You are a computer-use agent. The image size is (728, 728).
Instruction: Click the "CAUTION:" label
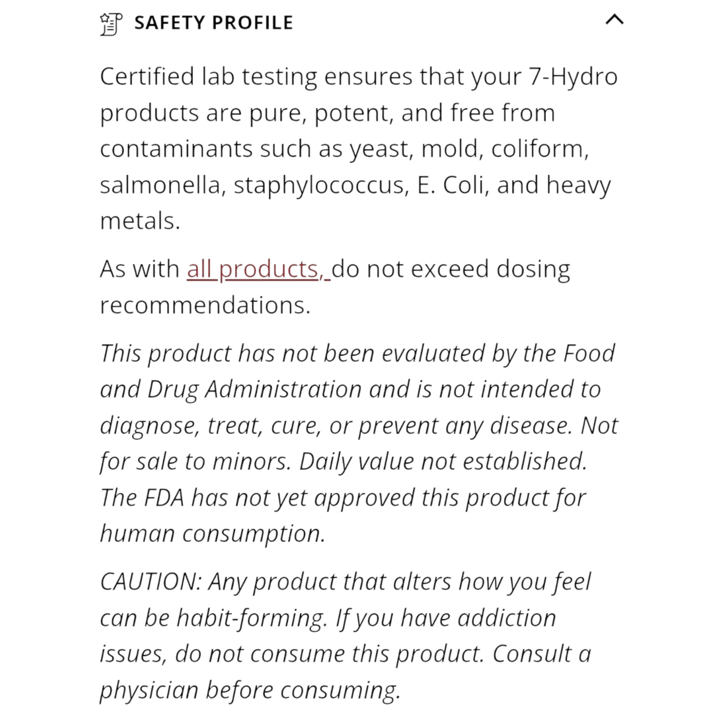(150, 582)
